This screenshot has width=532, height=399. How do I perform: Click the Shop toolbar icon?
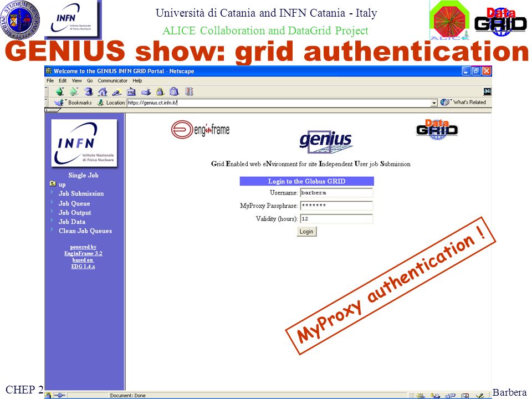tap(174, 91)
